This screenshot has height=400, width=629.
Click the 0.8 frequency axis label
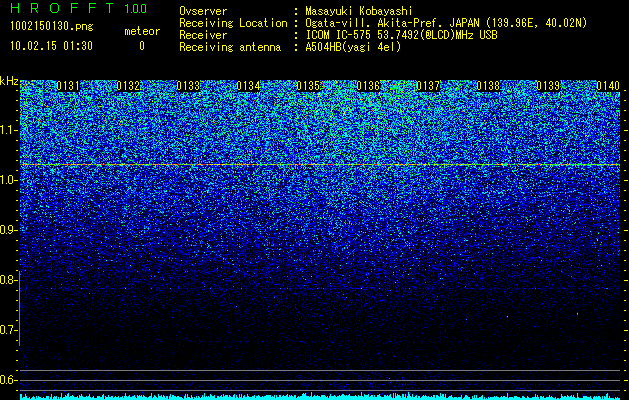tap(8, 280)
